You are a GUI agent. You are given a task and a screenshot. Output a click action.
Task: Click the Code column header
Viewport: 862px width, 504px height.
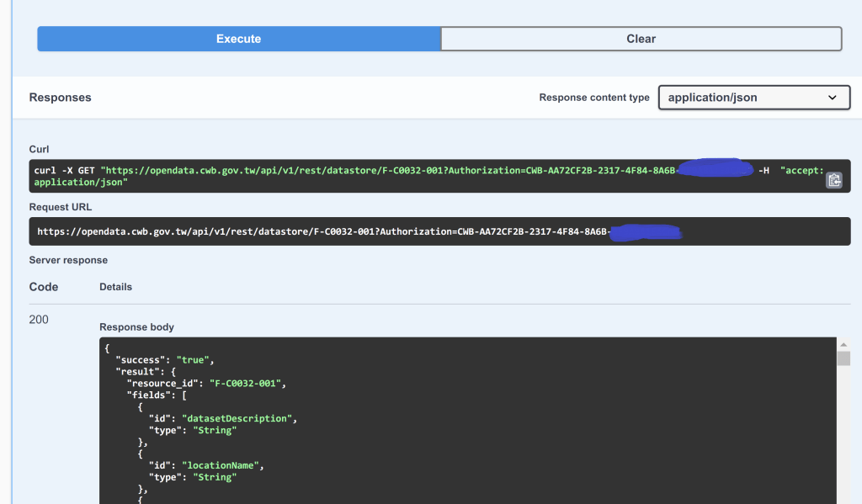(x=44, y=287)
